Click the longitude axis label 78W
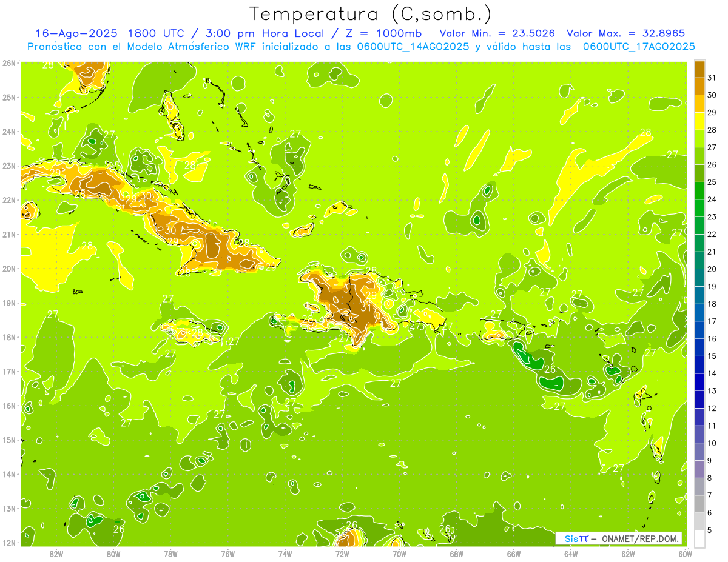This screenshot has height=562, width=728. click(170, 554)
